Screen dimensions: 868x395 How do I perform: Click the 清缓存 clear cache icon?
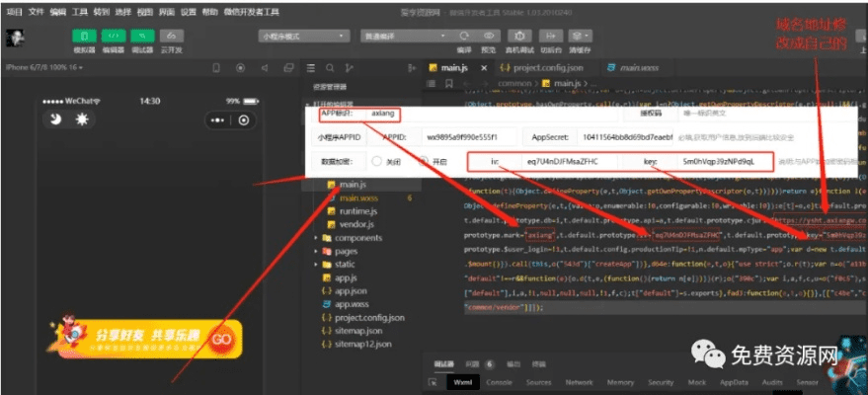(580, 35)
